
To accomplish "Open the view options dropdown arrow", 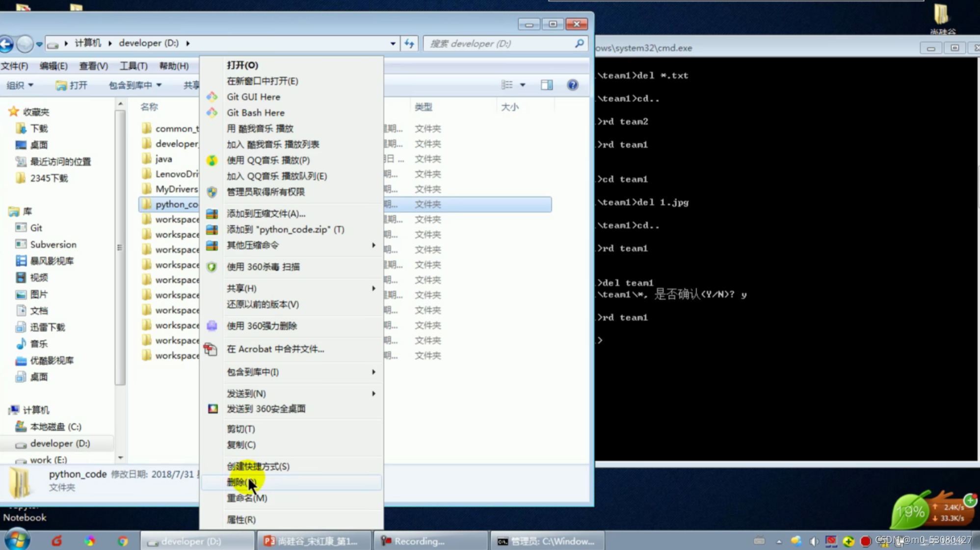I will [523, 85].
